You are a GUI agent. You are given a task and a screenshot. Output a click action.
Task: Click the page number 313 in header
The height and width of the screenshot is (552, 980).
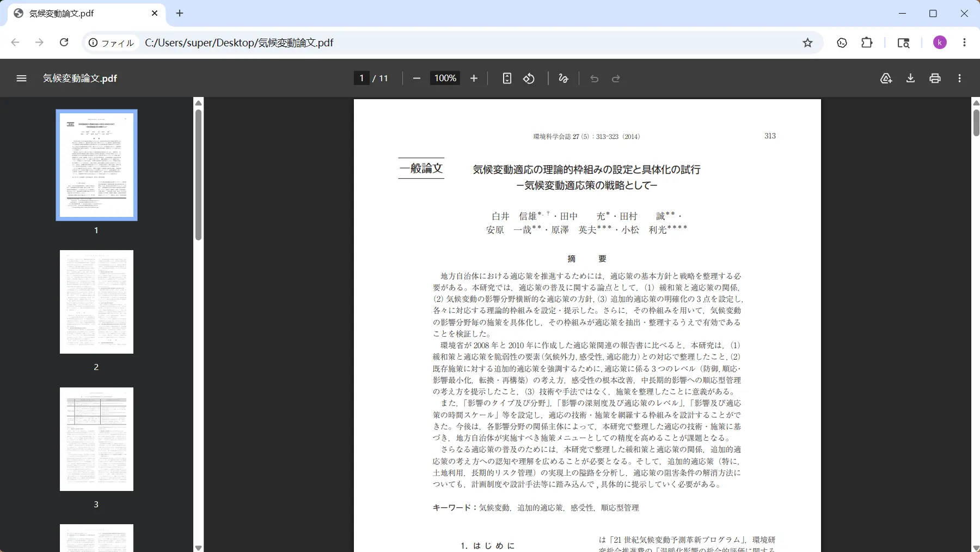(770, 136)
